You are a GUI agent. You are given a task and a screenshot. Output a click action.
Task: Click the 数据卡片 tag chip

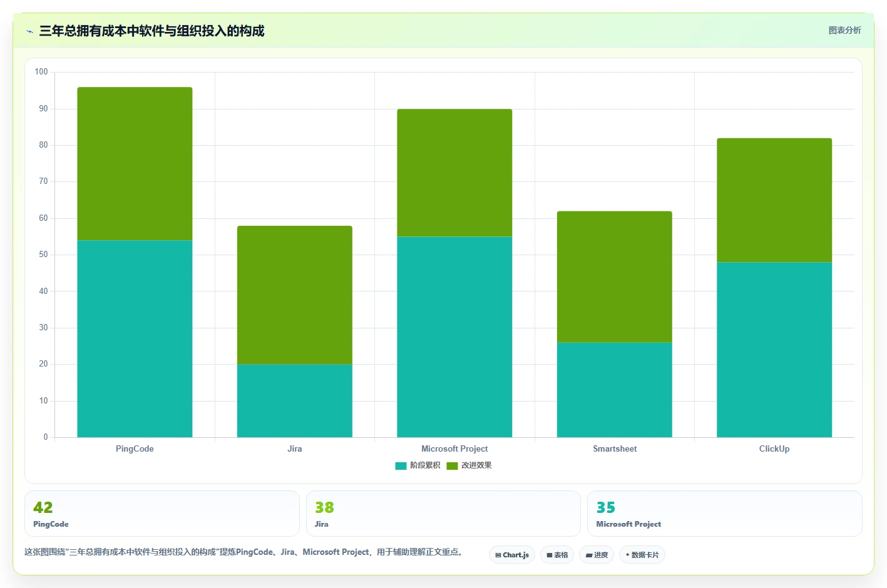(x=642, y=555)
